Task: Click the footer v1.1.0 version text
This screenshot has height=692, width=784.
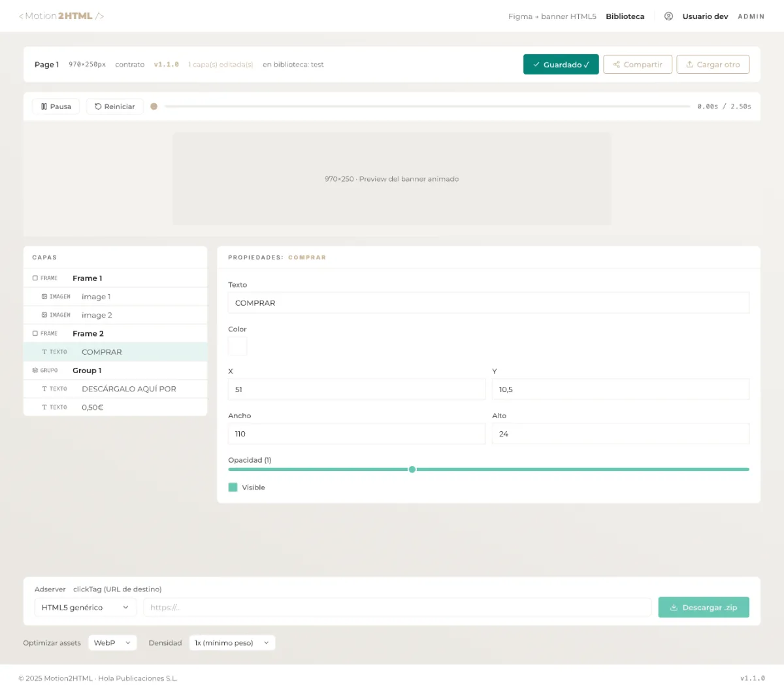Action: (753, 678)
